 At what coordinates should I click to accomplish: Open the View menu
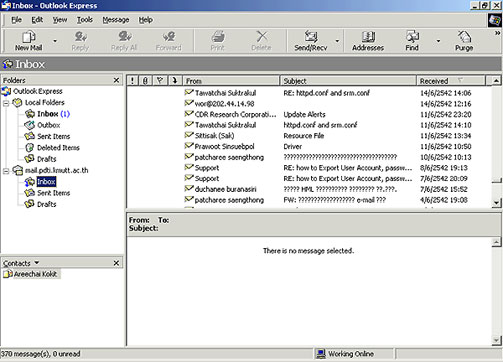point(60,20)
